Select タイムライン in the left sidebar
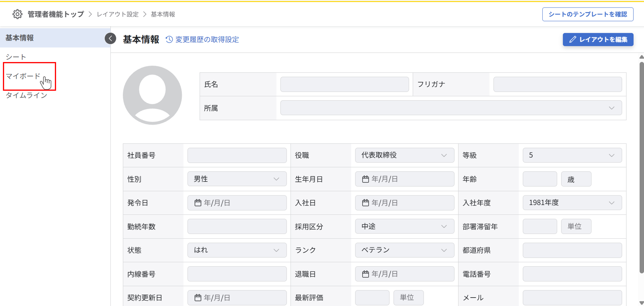The image size is (644, 306). (26, 95)
